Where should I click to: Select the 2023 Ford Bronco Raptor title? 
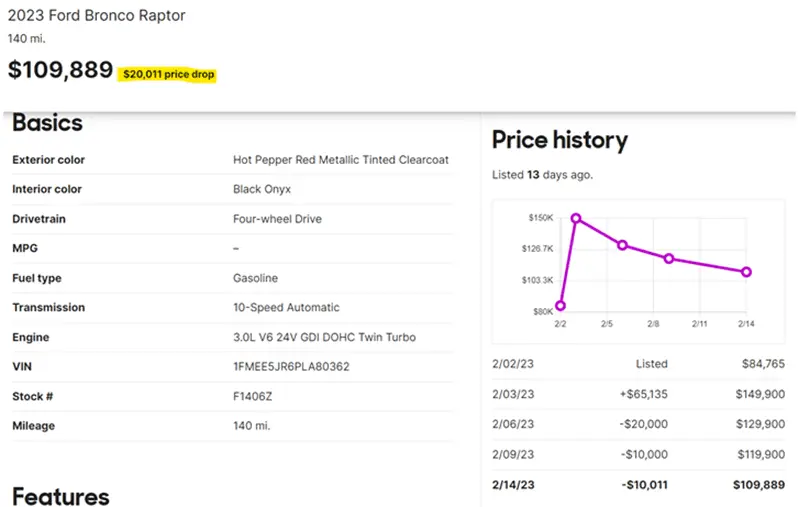96,16
